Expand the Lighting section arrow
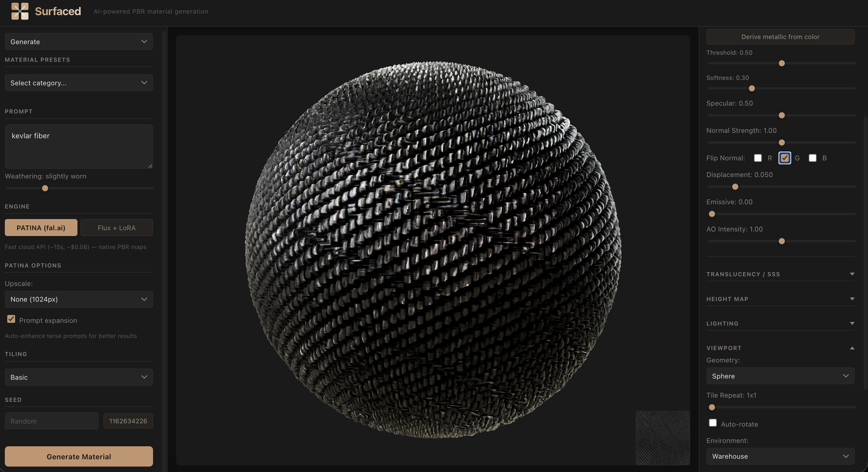The height and width of the screenshot is (472, 868). 852,323
